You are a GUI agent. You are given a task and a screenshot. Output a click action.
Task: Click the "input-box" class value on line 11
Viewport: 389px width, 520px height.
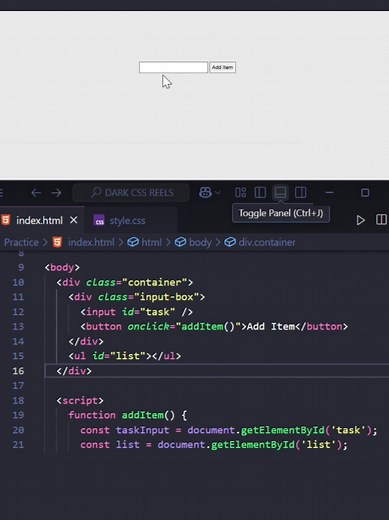point(166,297)
